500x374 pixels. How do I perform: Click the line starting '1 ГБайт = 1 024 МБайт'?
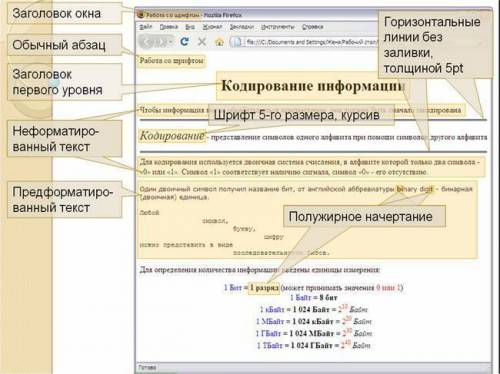314,333
